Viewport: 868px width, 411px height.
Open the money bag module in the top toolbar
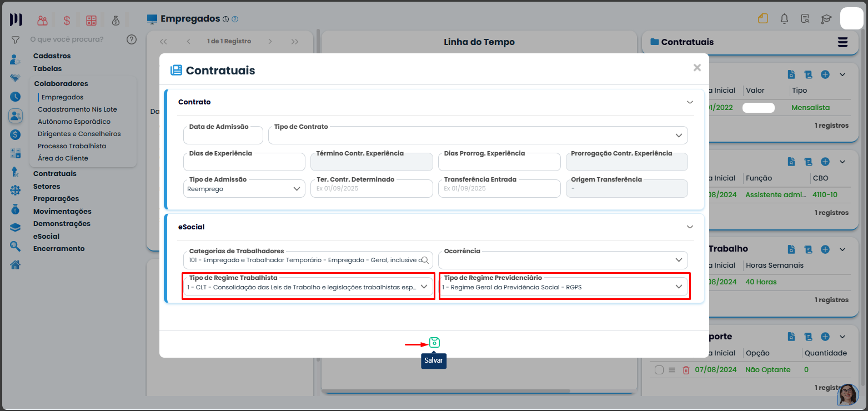click(x=116, y=21)
